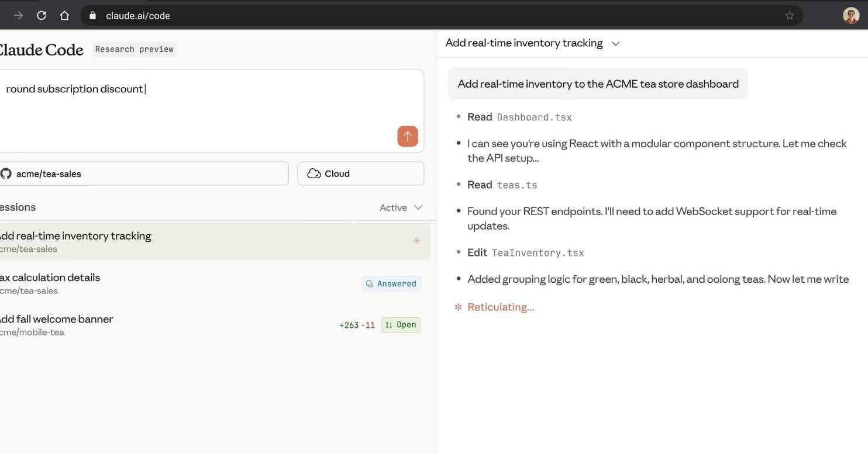
Task: Click the Answered status badge
Action: [x=391, y=283]
